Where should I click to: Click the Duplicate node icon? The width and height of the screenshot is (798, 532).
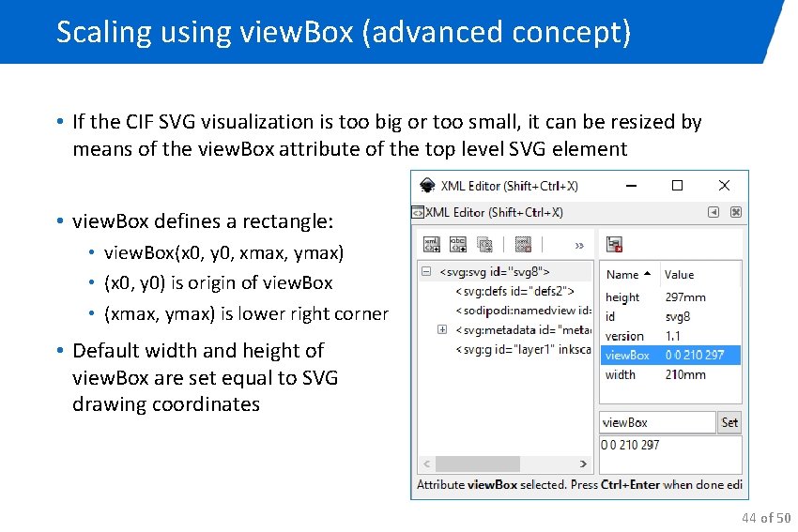pos(484,245)
